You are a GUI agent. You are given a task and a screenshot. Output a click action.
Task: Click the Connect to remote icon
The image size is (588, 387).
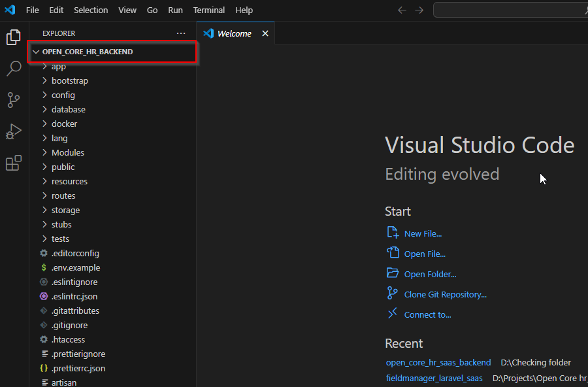point(392,313)
